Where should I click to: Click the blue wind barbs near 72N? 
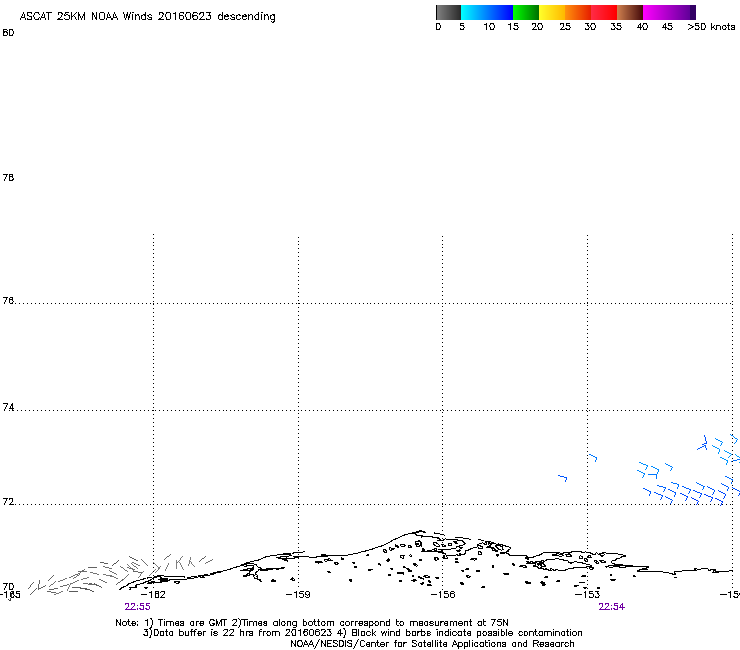point(691,491)
